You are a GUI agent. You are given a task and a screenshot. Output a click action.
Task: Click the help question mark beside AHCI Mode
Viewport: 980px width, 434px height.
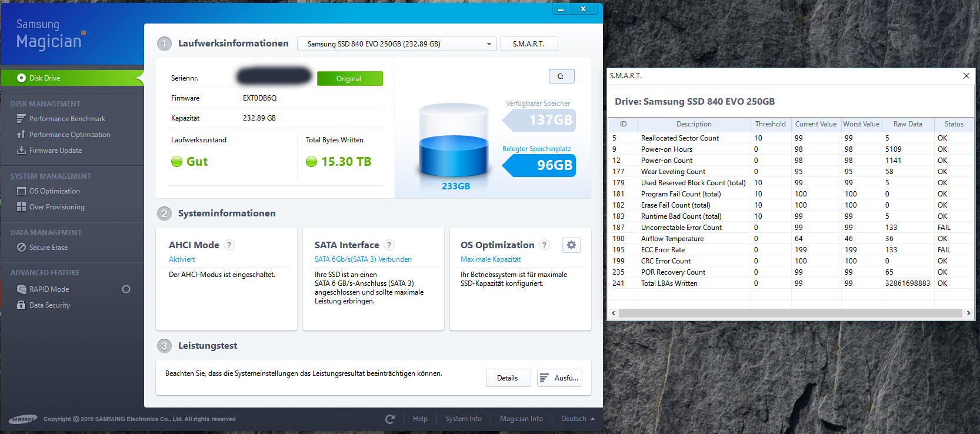coord(229,245)
